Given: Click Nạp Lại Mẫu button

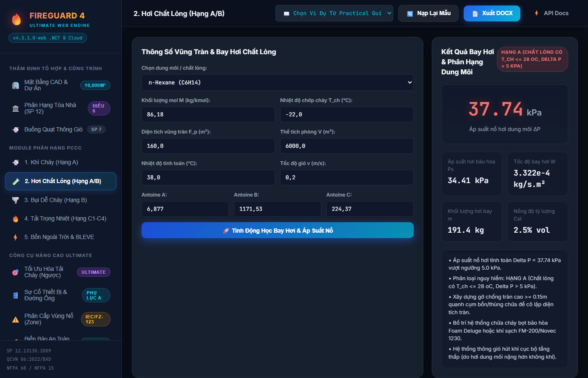Looking at the screenshot, I should [428, 13].
